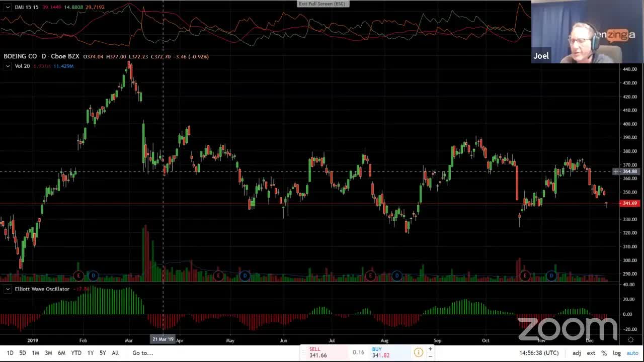The height and width of the screenshot is (362, 644).
Task: Select the 1Y time range
Action: pyautogui.click(x=91, y=353)
